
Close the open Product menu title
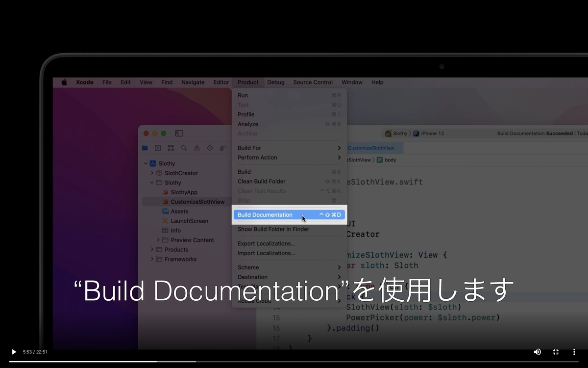pyautogui.click(x=248, y=82)
